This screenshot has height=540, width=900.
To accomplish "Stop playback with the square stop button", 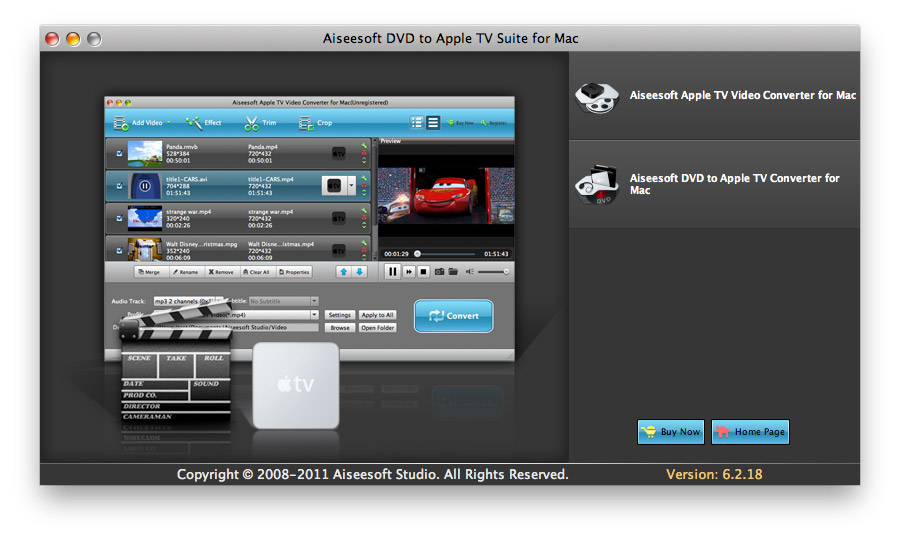I will coord(423,271).
